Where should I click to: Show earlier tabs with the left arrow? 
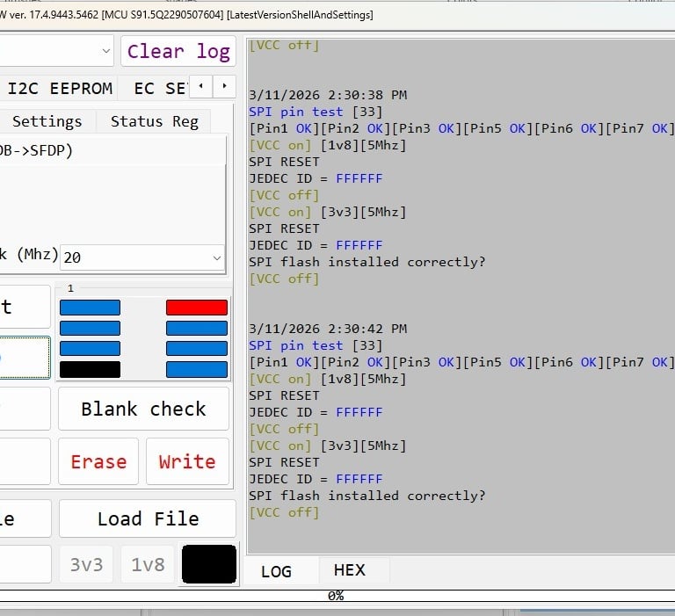point(201,86)
